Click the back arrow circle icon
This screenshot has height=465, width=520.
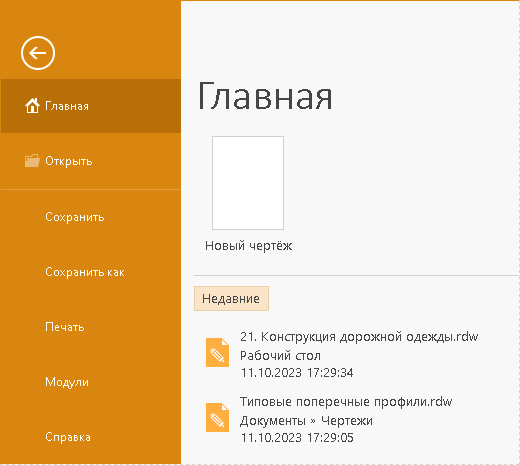pyautogui.click(x=38, y=53)
